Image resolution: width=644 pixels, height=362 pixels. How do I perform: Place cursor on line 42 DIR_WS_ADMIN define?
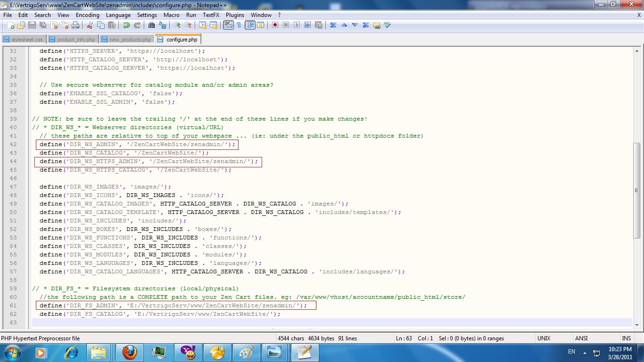[137, 144]
